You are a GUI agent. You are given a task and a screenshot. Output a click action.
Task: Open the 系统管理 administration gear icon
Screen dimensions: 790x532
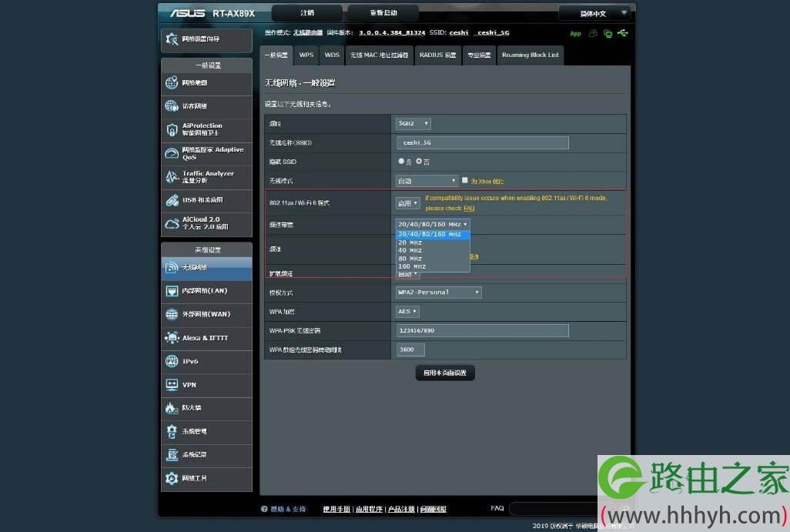(x=172, y=431)
